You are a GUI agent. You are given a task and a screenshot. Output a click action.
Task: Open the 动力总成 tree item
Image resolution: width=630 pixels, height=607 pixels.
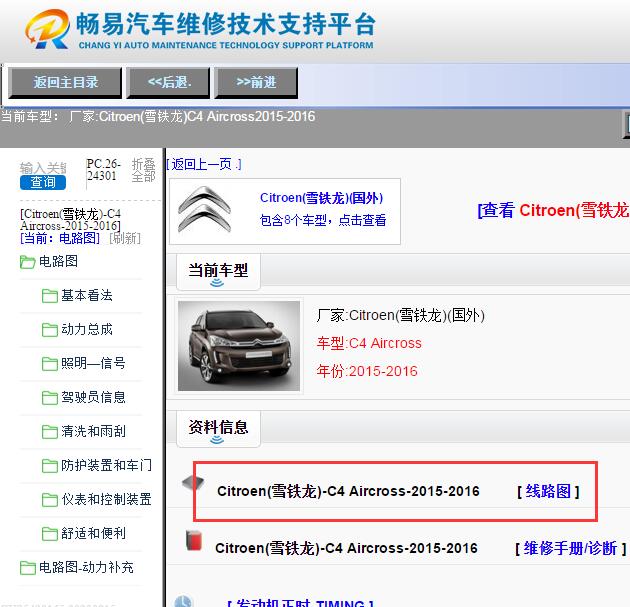pos(87,329)
